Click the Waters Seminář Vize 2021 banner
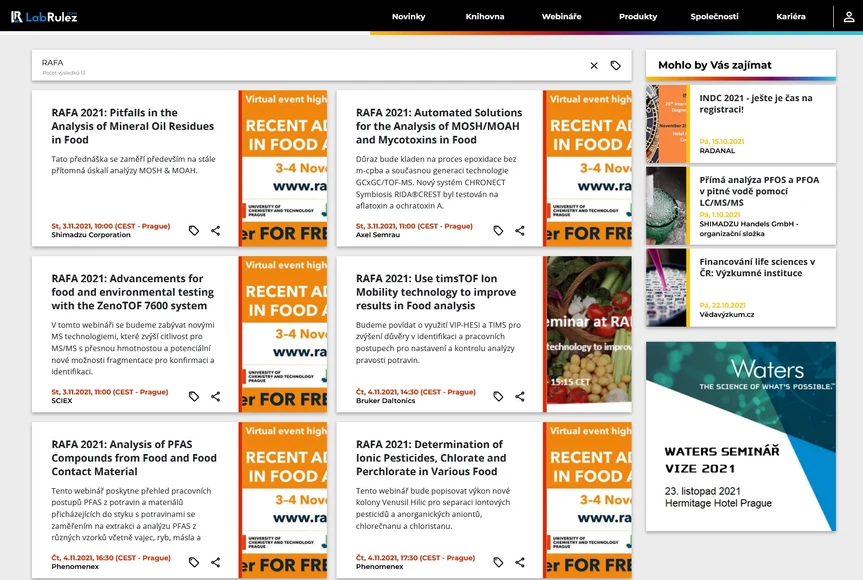 click(x=741, y=436)
